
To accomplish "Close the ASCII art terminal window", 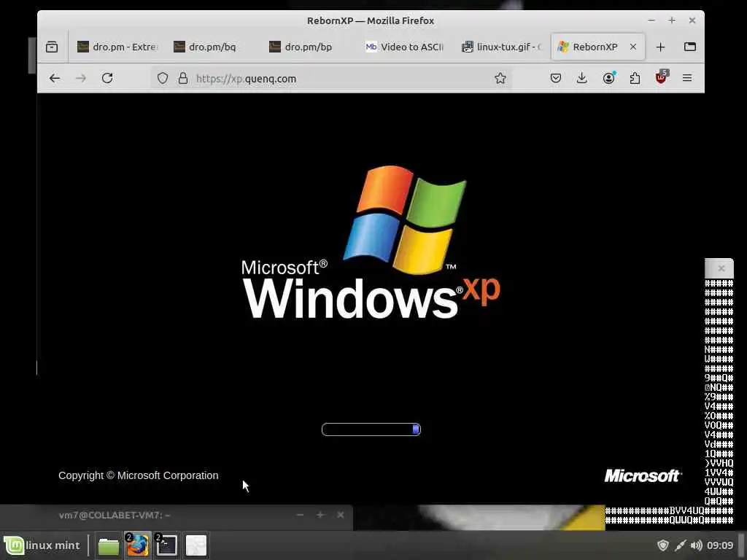I will tap(721, 268).
